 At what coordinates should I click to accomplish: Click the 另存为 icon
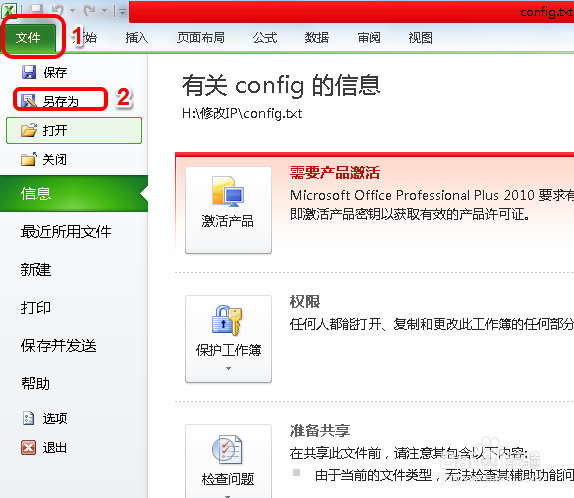pos(29,101)
